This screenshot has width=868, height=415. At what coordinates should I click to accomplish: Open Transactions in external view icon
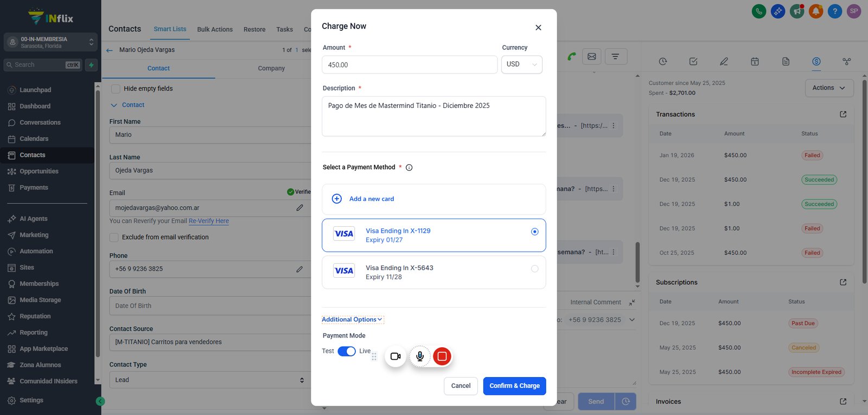[x=843, y=114]
